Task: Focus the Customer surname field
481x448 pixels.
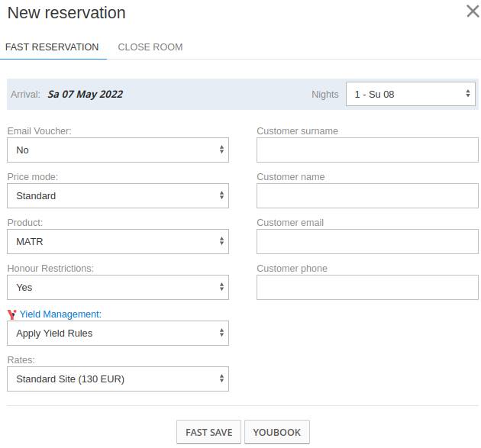Action: pyautogui.click(x=367, y=150)
